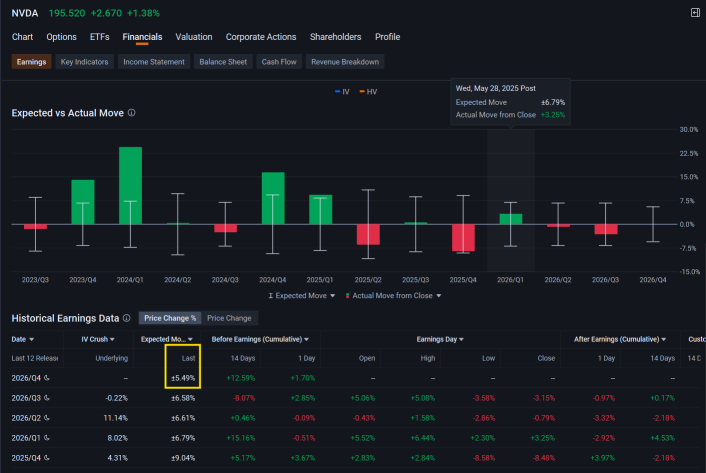Select the Revenue Breakdown sub-tab
The width and height of the screenshot is (706, 473).
pyautogui.click(x=345, y=62)
